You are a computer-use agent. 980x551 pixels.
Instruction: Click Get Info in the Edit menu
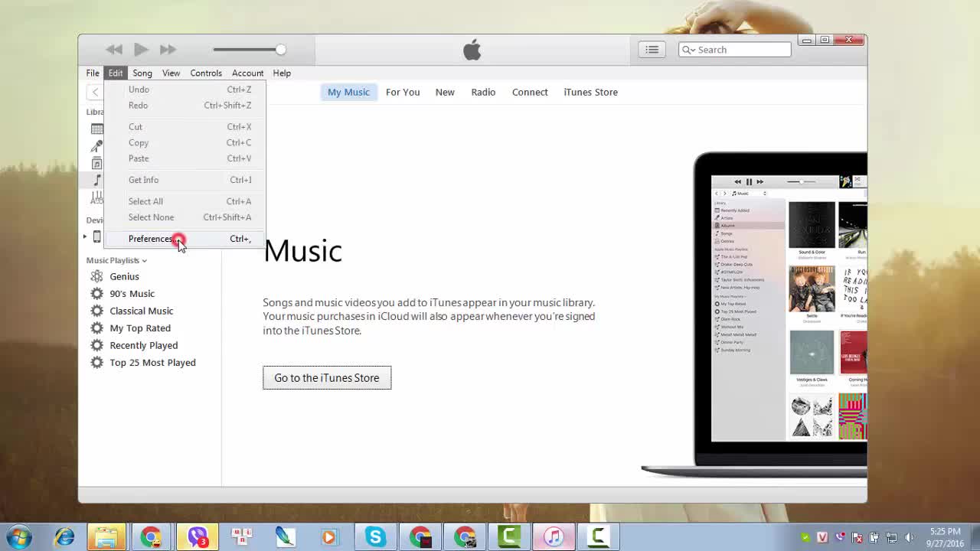(x=185, y=180)
